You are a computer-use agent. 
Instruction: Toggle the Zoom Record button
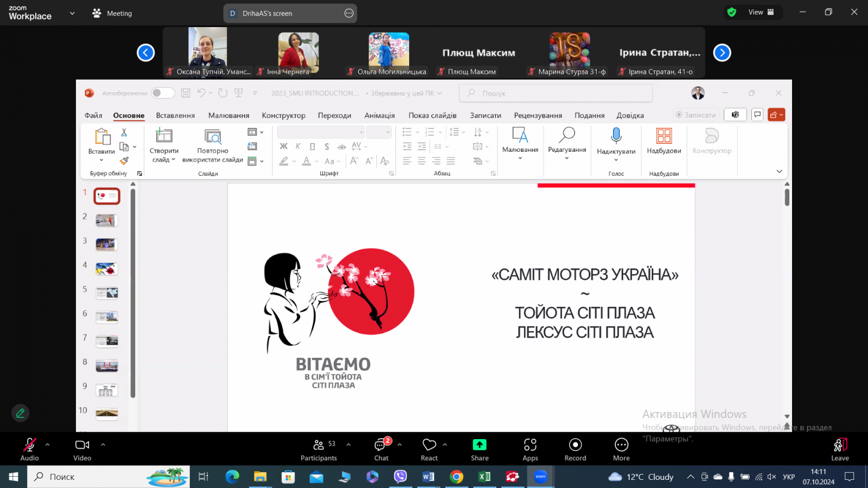tap(576, 450)
